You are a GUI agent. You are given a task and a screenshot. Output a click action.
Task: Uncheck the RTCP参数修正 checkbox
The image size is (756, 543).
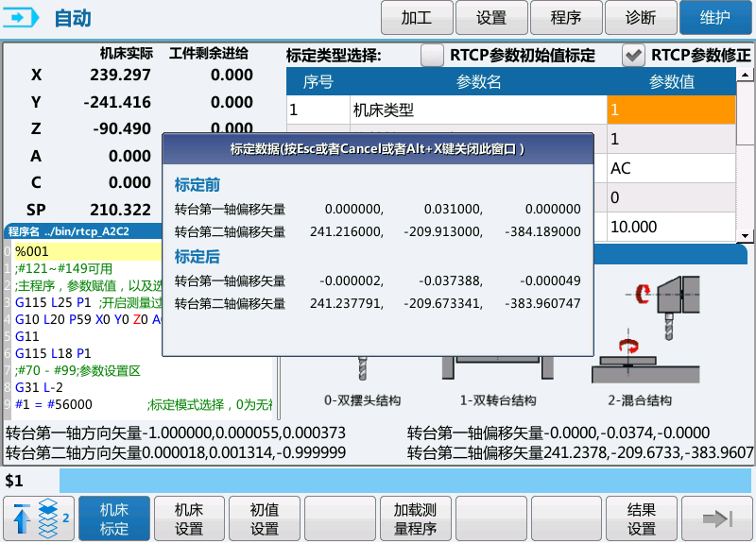pyautogui.click(x=633, y=56)
